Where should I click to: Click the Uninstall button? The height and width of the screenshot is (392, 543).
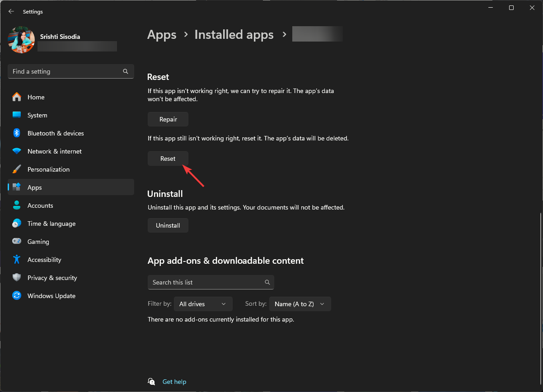click(x=168, y=225)
